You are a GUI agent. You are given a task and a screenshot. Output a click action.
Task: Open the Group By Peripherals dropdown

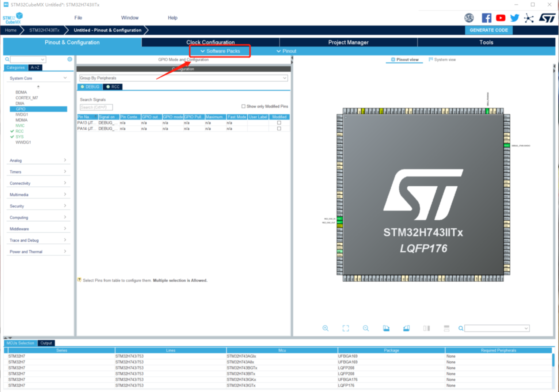coord(285,78)
